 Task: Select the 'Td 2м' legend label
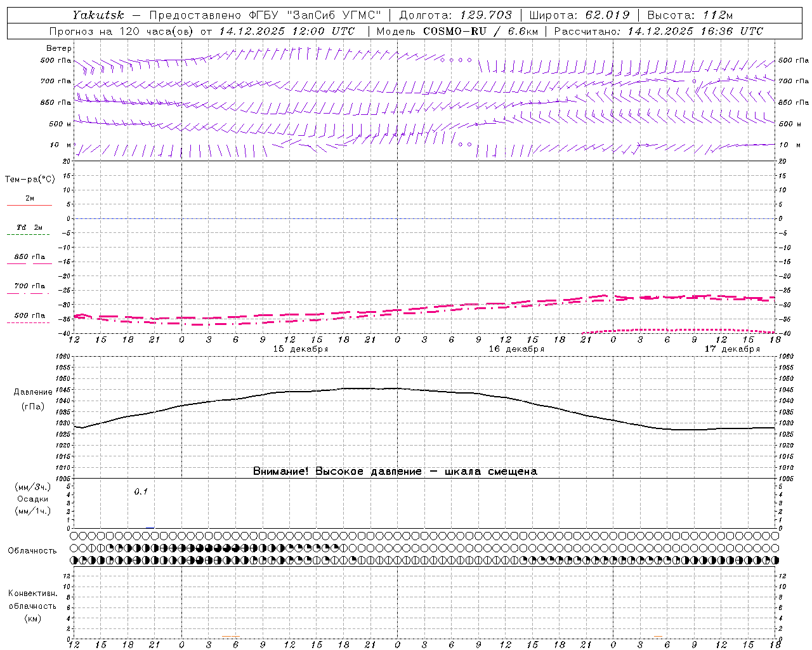tap(30, 227)
